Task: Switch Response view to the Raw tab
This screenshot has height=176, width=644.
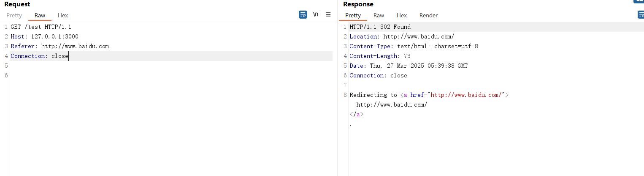Action: click(379, 15)
